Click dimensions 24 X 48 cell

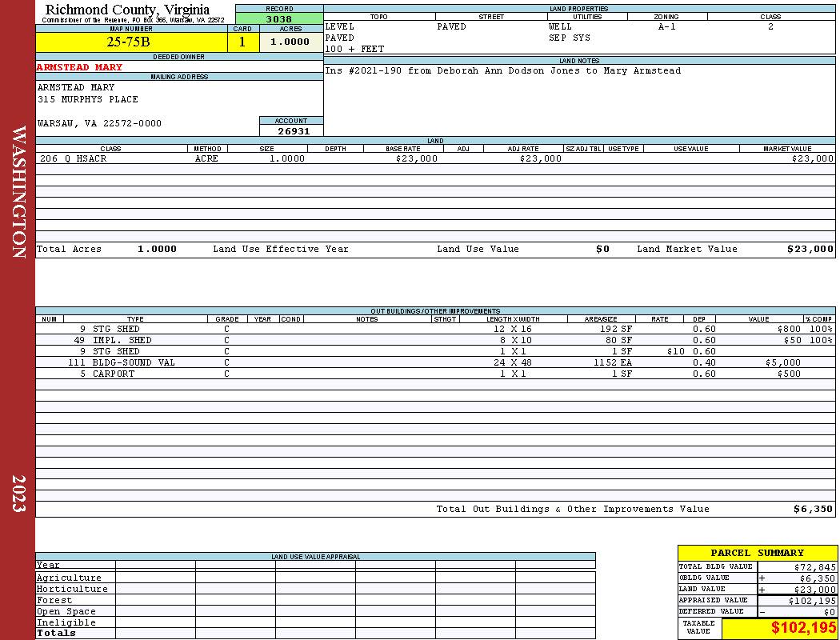[x=513, y=362]
